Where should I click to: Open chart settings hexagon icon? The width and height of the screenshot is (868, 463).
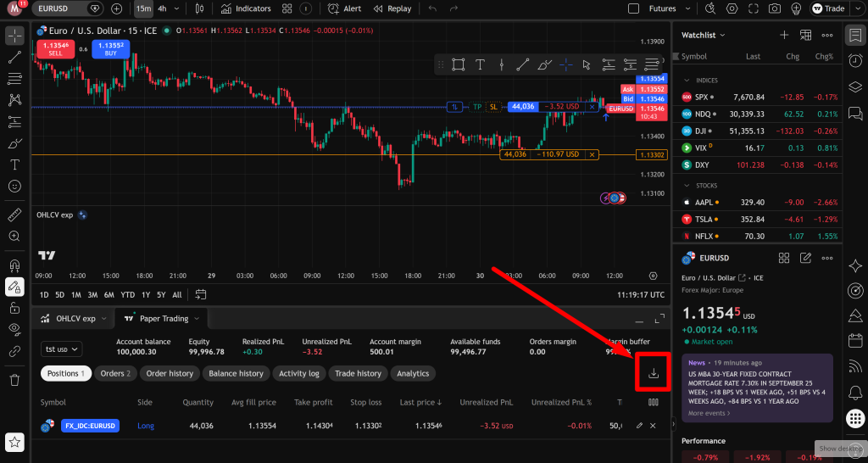pos(732,8)
